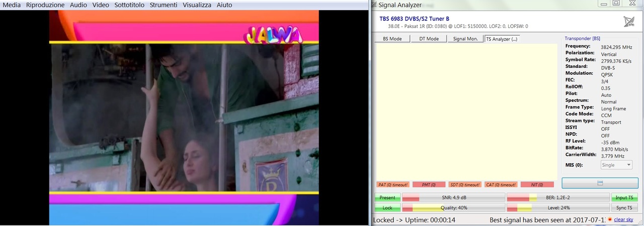Click the Polarization value Vertical
644x226 pixels.
tap(609, 54)
